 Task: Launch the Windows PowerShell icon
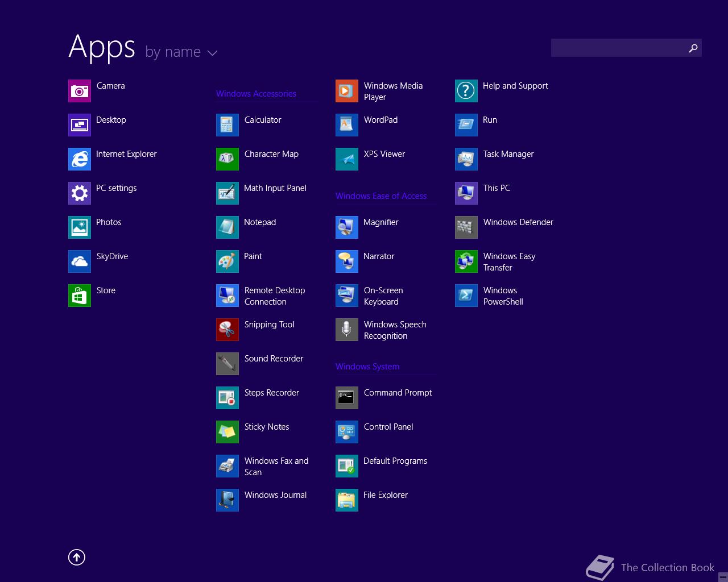pos(466,296)
